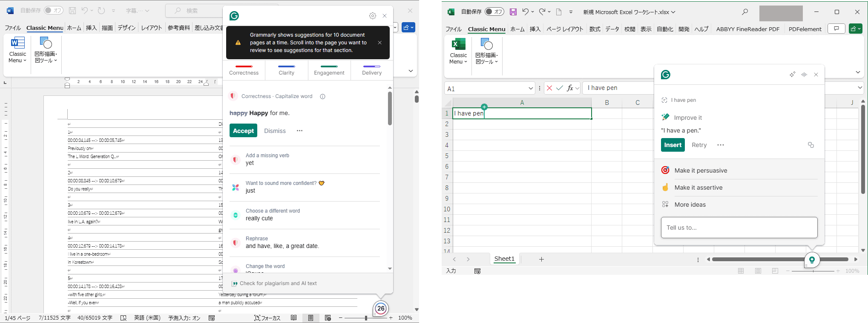Click Grammarly floating button in Excel
The image size is (868, 323).
(x=812, y=260)
